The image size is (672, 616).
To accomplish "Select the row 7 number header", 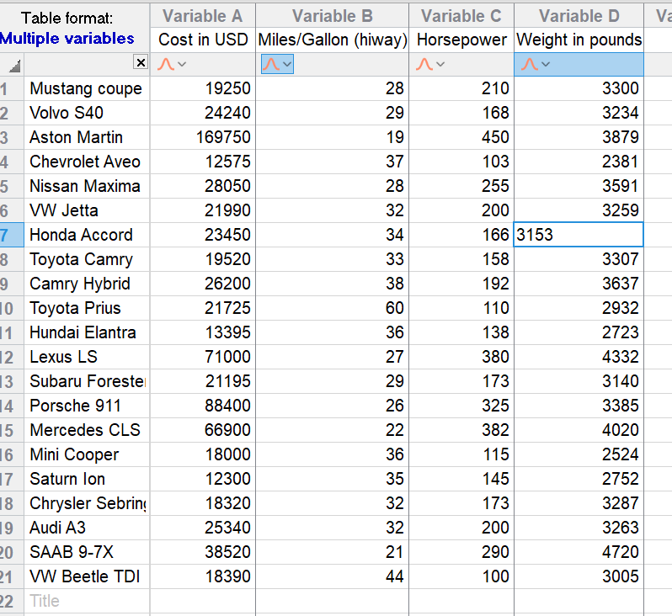I will point(8,235).
